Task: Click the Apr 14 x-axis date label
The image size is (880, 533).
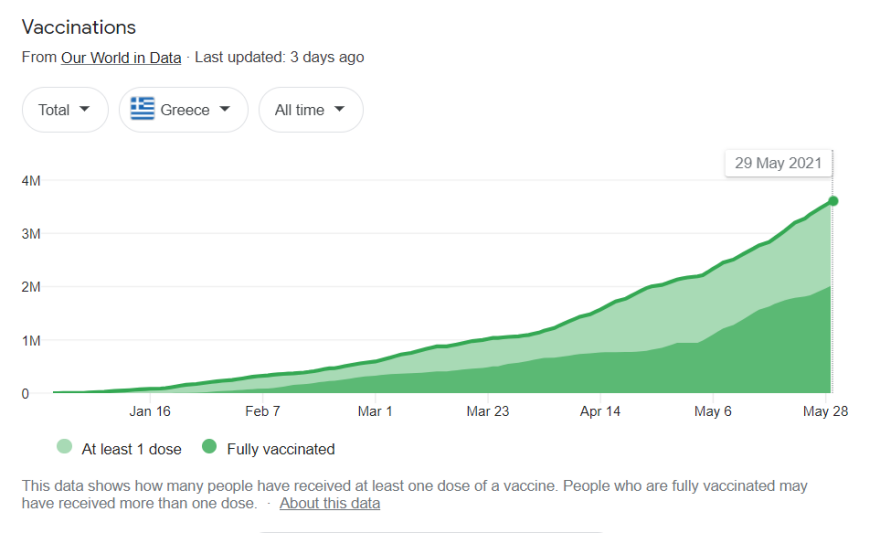Action: 600,411
